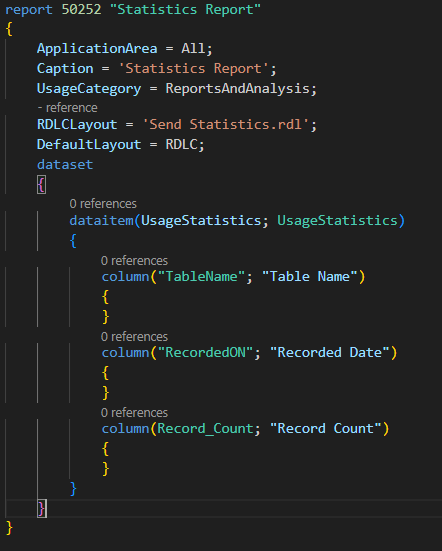
Task: Click '0 references' above the RecordedON column
Action: pyautogui.click(x=134, y=337)
